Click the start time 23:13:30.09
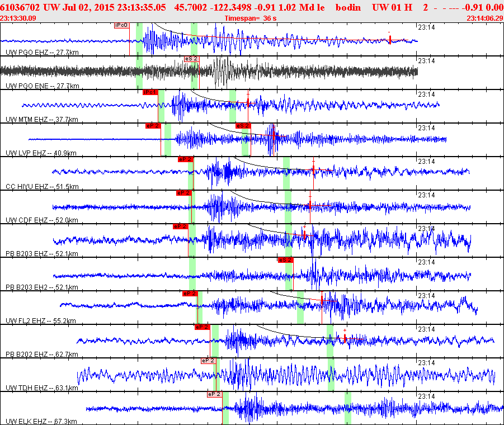 tap(18, 18)
